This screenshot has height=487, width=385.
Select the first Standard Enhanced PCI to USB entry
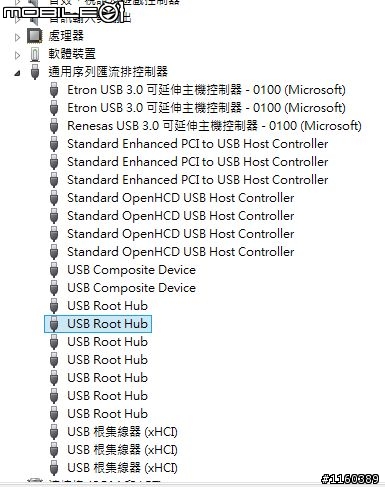[x=198, y=144]
